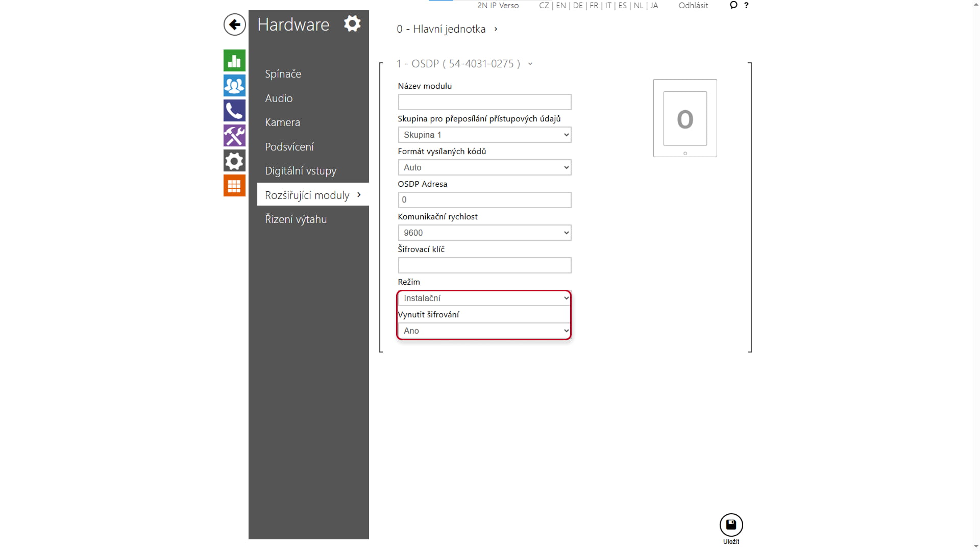Switch language to IT

(x=608, y=6)
